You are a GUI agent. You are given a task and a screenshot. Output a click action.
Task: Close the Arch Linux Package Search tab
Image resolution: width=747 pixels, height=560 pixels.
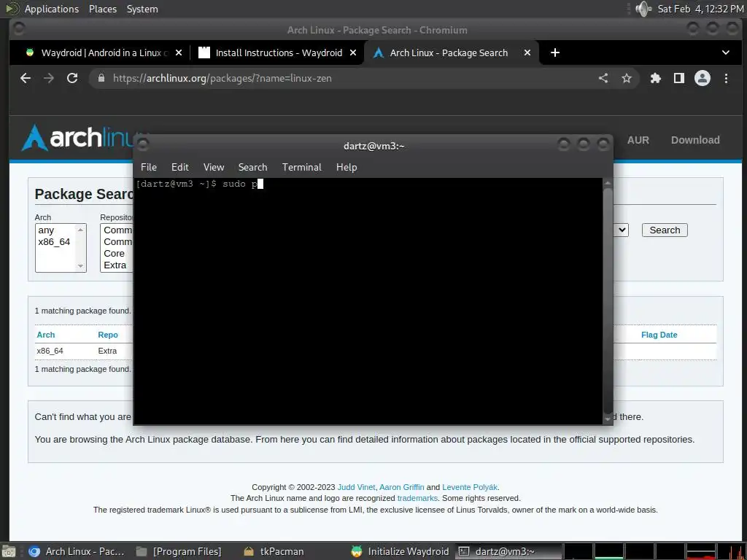click(x=527, y=52)
